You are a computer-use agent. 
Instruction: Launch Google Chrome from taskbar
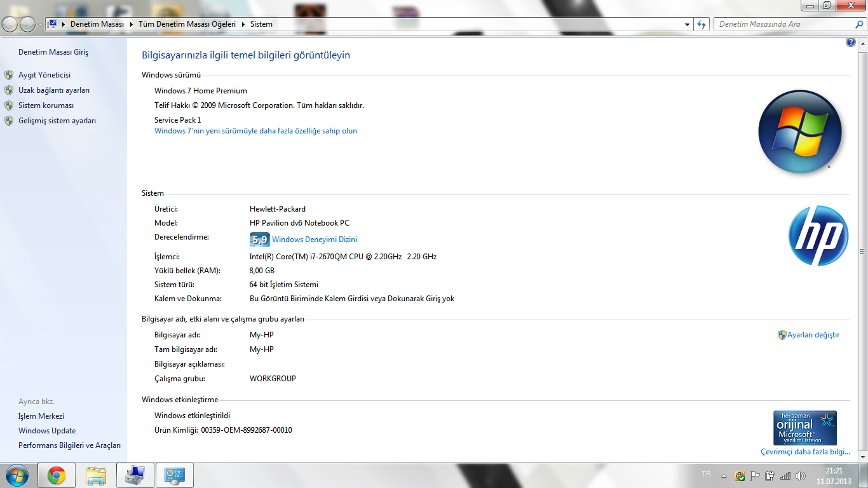(x=57, y=475)
